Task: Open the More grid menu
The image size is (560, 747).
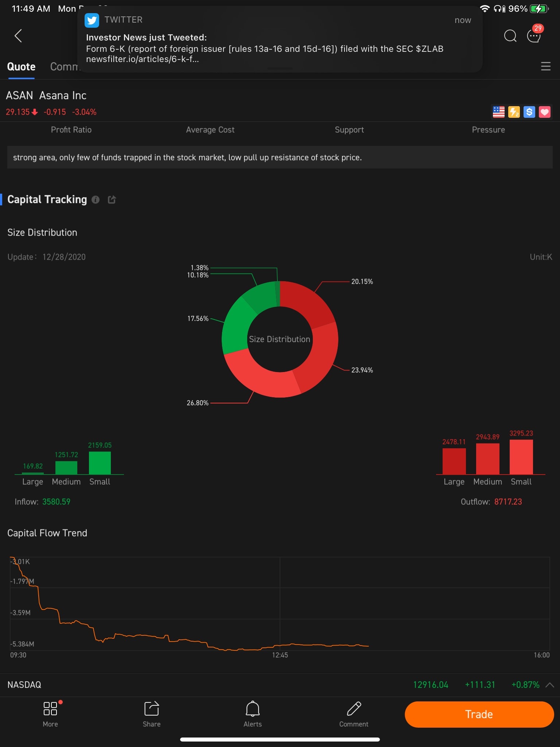Action: pyautogui.click(x=50, y=714)
